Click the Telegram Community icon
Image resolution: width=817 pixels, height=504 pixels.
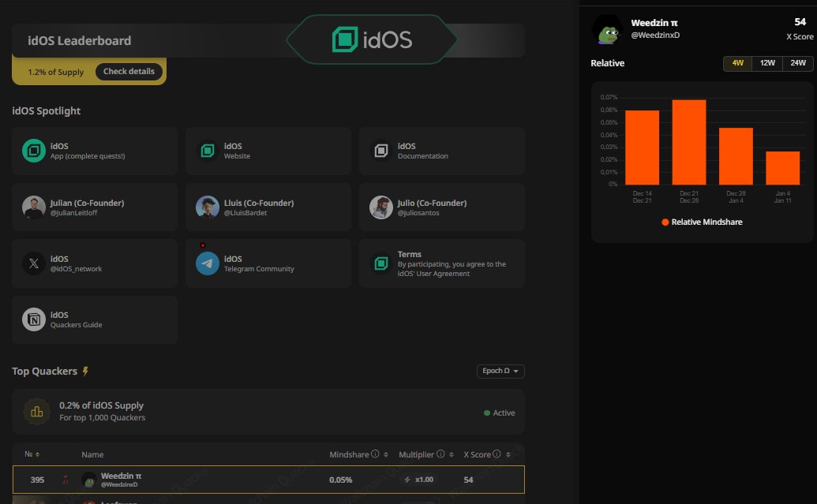tap(208, 263)
